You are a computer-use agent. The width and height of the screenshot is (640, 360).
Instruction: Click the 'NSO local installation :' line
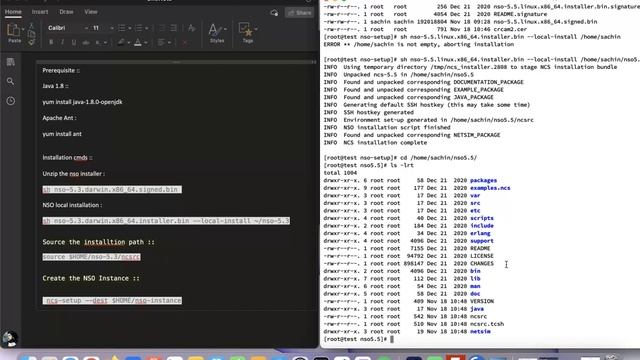click(72, 205)
